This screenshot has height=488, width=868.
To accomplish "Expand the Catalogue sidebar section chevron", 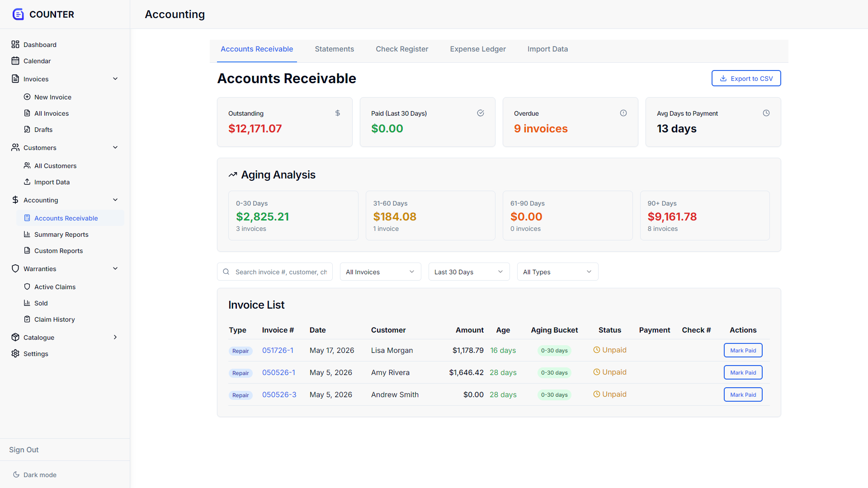I will point(115,337).
